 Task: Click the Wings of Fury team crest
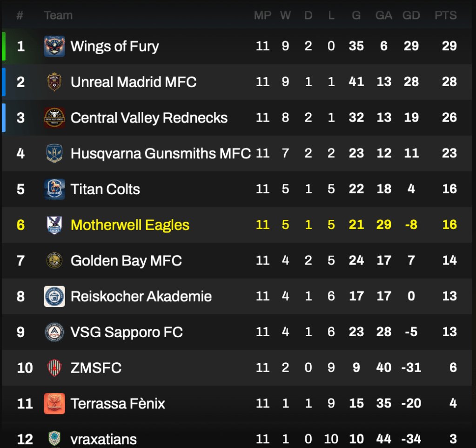pos(54,46)
